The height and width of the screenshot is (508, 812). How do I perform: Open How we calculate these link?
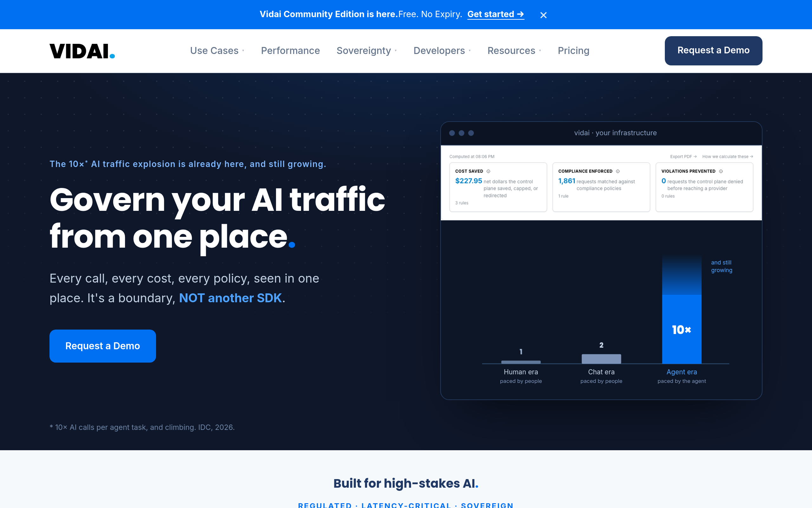point(727,157)
